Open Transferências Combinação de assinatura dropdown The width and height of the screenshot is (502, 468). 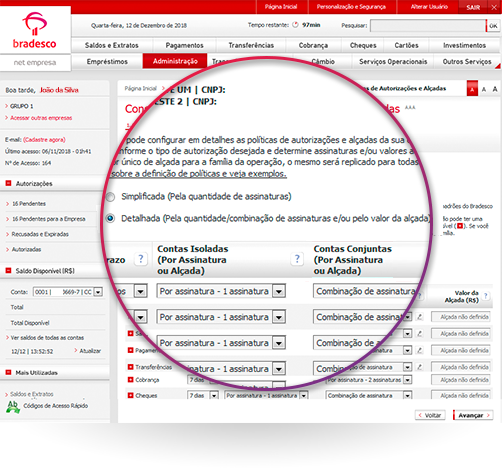pyautogui.click(x=407, y=367)
